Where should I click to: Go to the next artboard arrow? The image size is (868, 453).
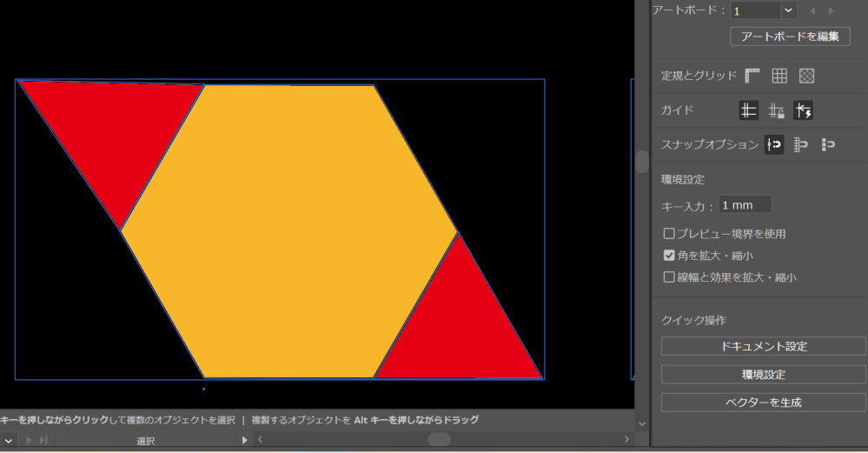point(831,10)
